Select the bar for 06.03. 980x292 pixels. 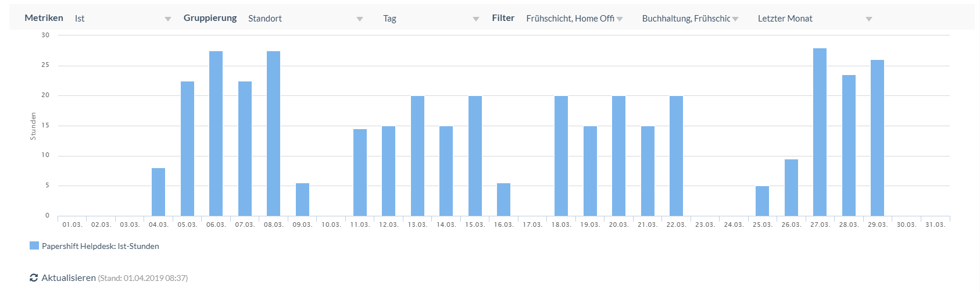click(x=216, y=134)
